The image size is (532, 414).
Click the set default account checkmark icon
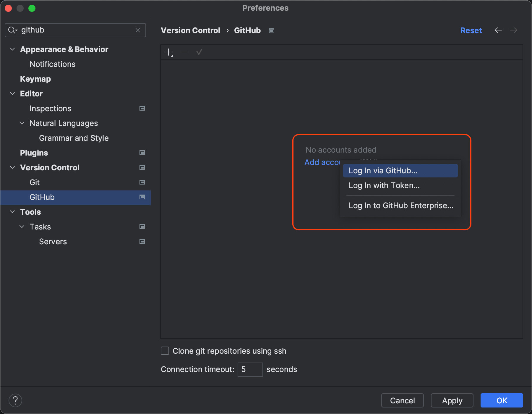click(x=199, y=52)
